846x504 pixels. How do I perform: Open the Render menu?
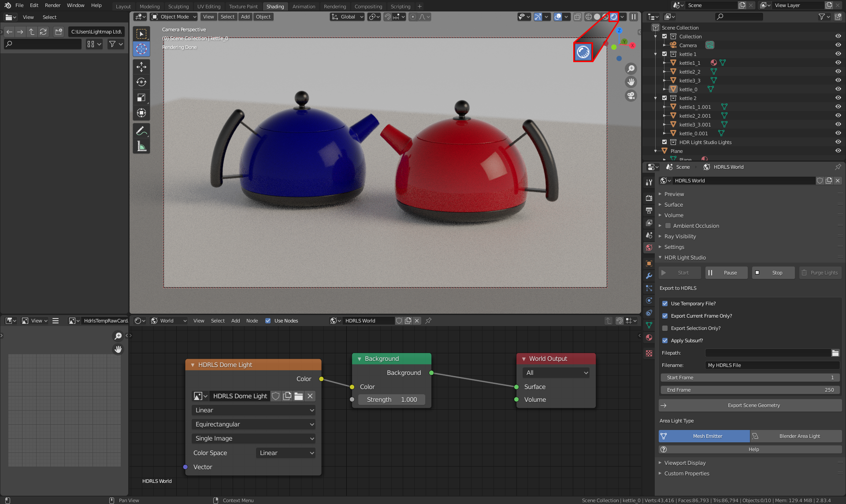click(52, 5)
